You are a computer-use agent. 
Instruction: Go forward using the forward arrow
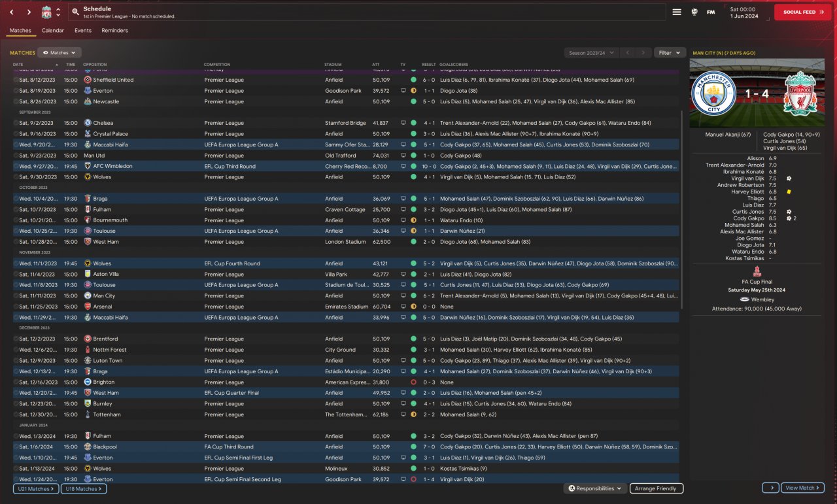29,12
